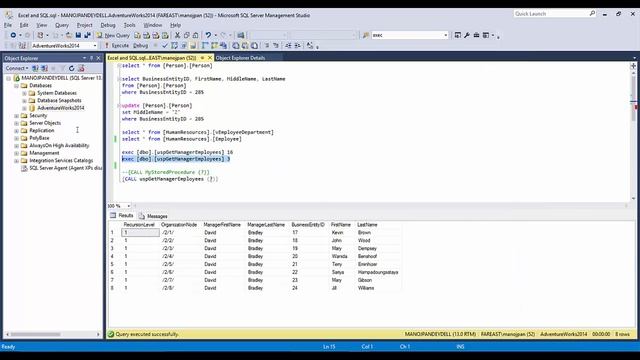Open the Undo history dropdown arrow
The height and width of the screenshot is (360, 640).
(x=216, y=36)
